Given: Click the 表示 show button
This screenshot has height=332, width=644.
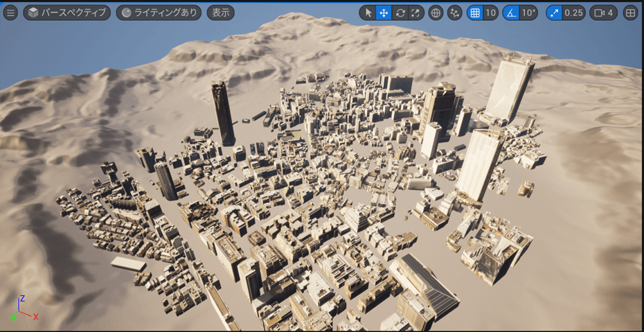Looking at the screenshot, I should pyautogui.click(x=220, y=12).
